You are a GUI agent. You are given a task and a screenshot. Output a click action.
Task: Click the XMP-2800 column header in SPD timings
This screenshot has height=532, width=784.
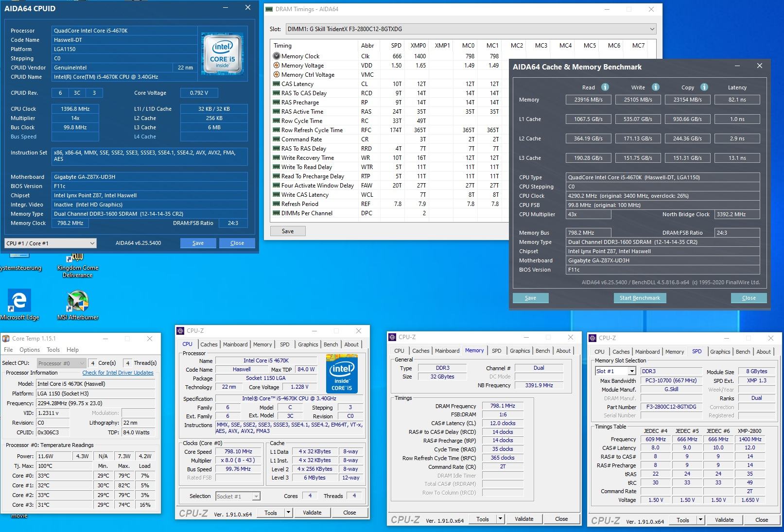(750, 431)
